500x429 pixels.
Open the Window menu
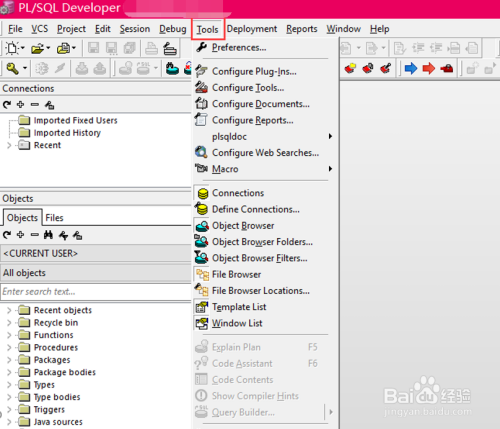tap(343, 29)
